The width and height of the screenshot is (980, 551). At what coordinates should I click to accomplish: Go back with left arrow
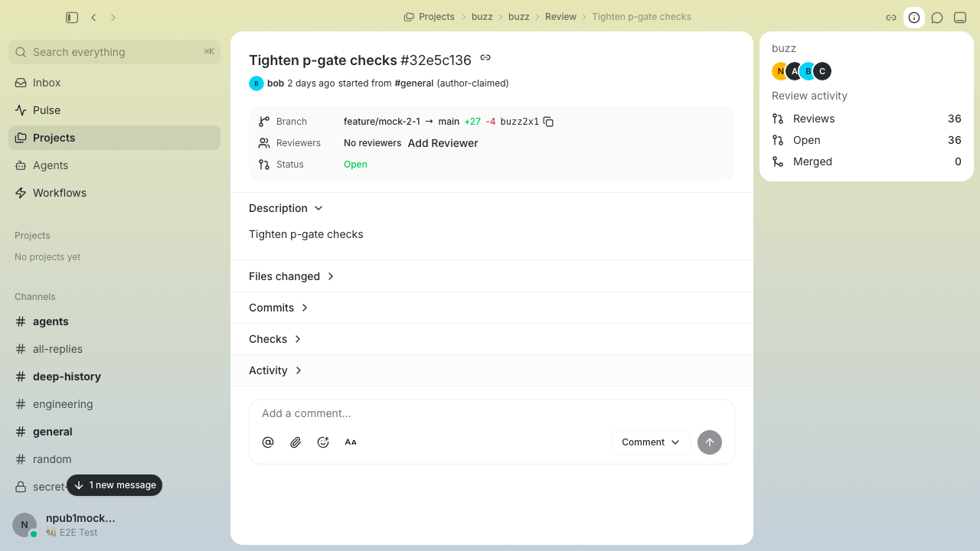(93, 17)
